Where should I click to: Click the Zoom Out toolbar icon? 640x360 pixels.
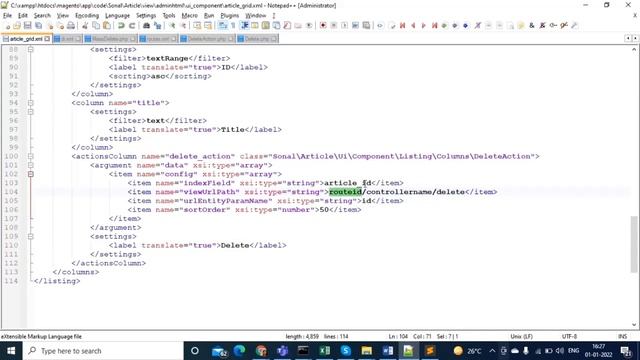(x=183, y=26)
